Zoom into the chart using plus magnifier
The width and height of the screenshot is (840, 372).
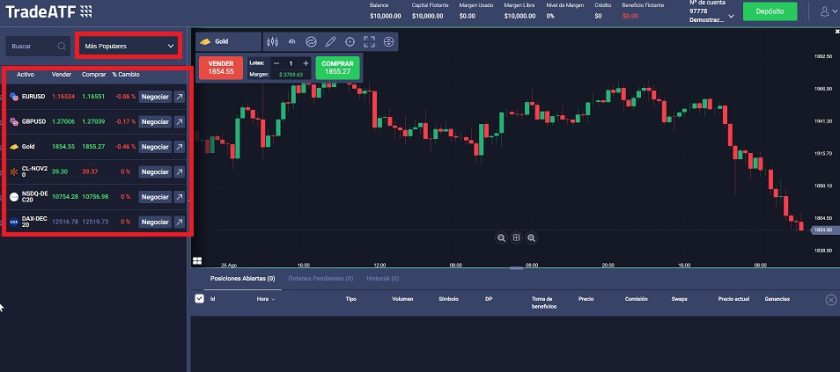pyautogui.click(x=531, y=238)
